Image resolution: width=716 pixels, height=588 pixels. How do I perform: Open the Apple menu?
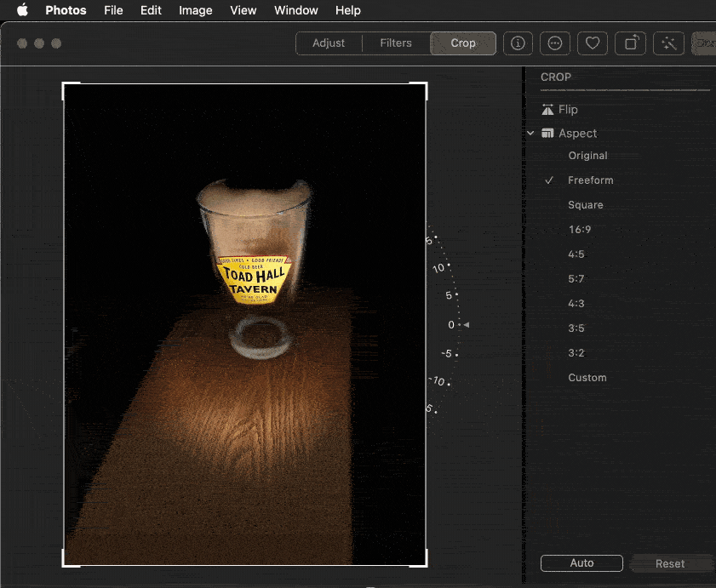tap(22, 9)
